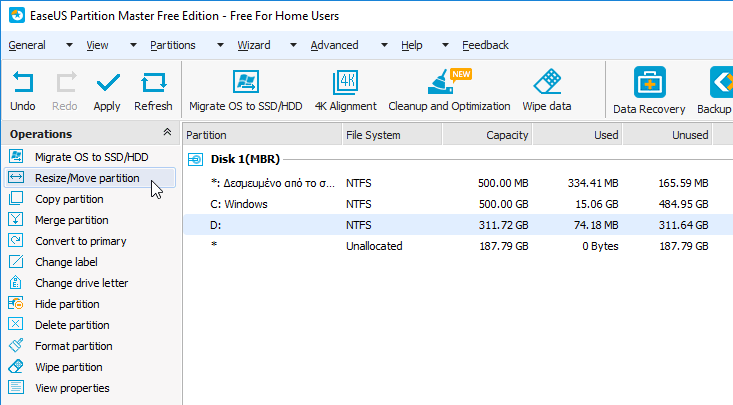The width and height of the screenshot is (733, 405).
Task: Open the Backup tool icon
Action: pos(721,82)
